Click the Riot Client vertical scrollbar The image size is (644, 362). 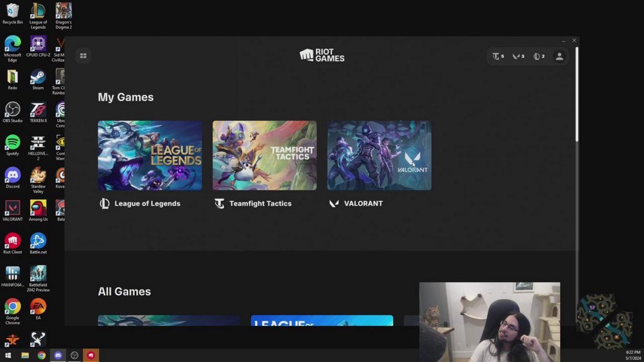pyautogui.click(x=577, y=95)
